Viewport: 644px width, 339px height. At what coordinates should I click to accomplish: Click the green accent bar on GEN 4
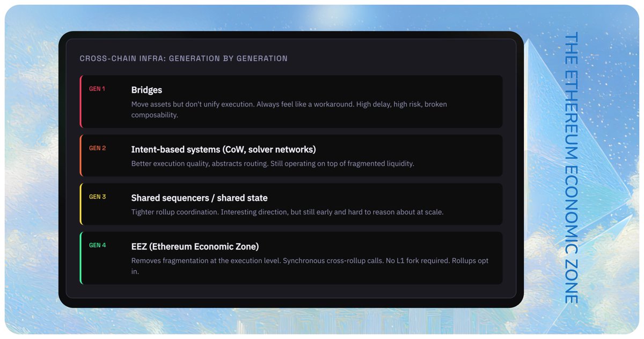(82, 257)
